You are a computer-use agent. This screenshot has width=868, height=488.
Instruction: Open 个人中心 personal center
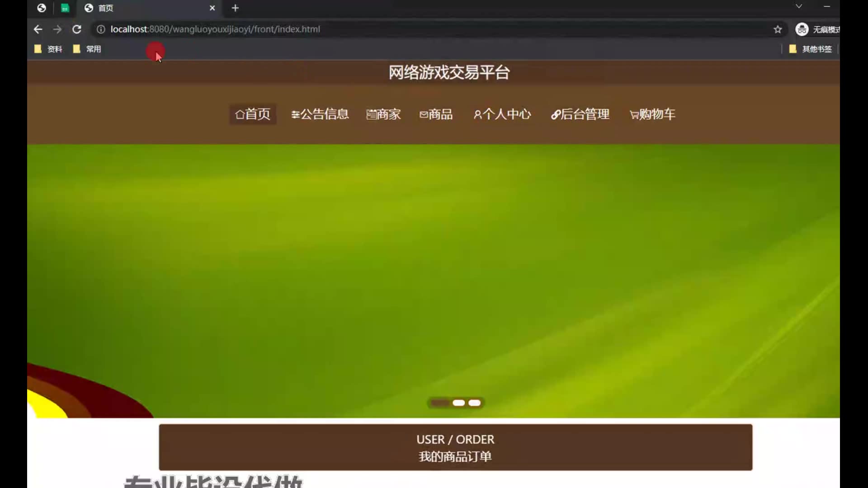(502, 114)
